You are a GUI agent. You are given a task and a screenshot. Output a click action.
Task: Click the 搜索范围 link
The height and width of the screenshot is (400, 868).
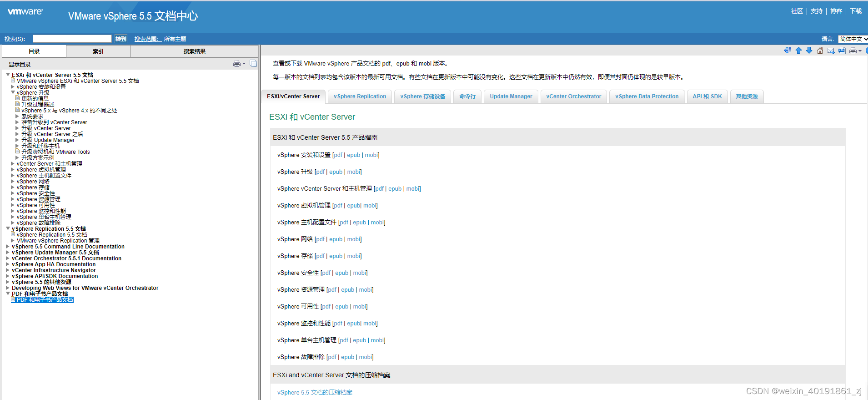click(148, 39)
